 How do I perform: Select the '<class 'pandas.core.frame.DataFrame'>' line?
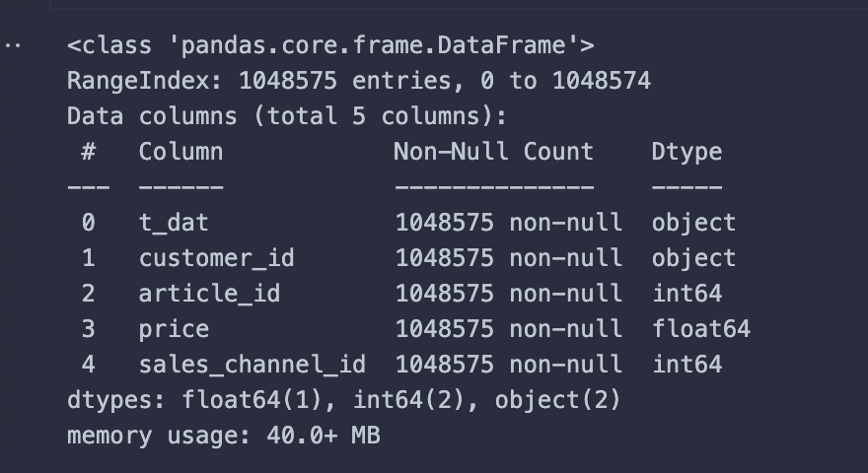(330, 45)
